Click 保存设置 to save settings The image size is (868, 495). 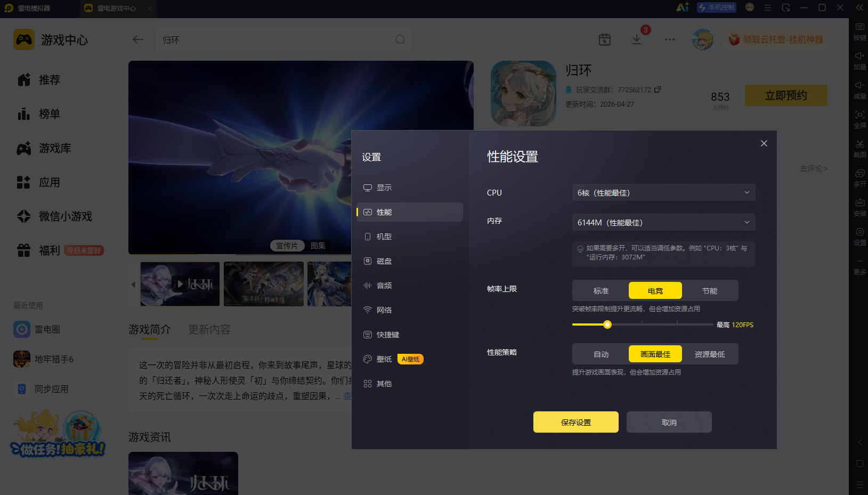pos(576,422)
